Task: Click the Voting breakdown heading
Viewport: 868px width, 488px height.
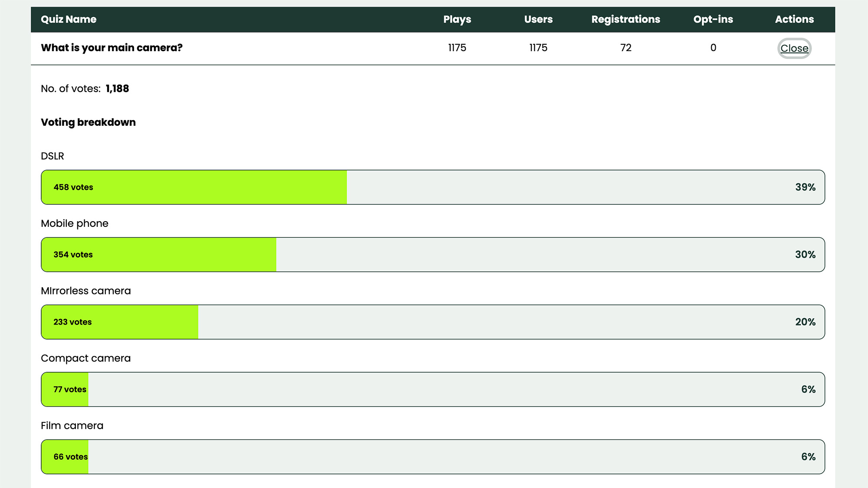Action: (88, 122)
